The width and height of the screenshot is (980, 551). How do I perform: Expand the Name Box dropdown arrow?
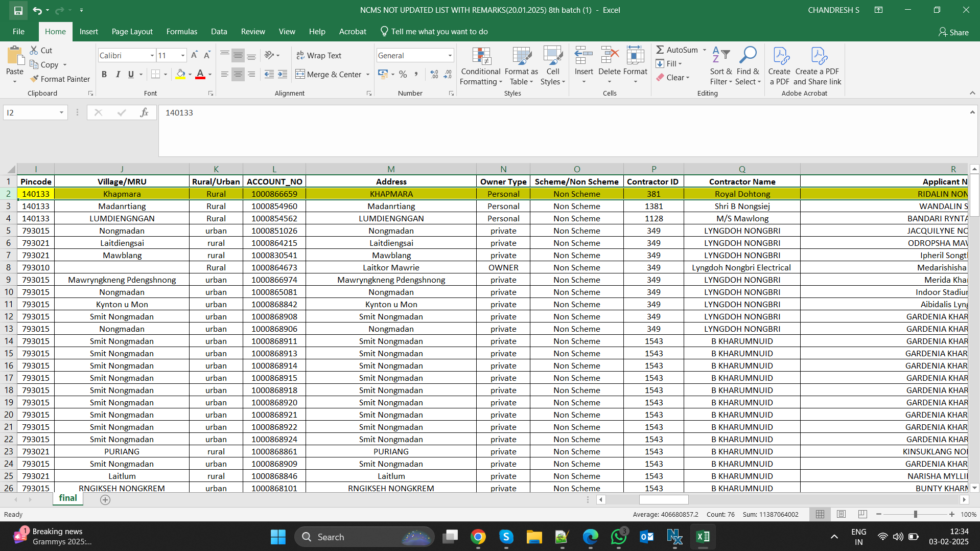click(x=61, y=112)
